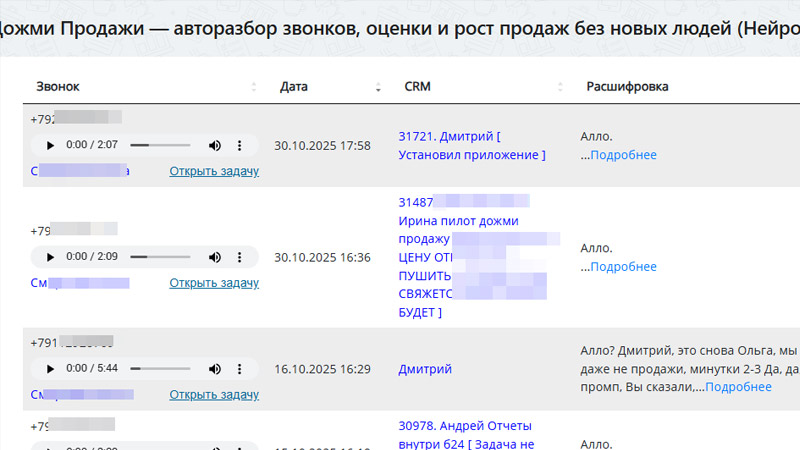Image resolution: width=800 pixels, height=450 pixels.
Task: Sort table by Звонок column
Action: [x=254, y=87]
